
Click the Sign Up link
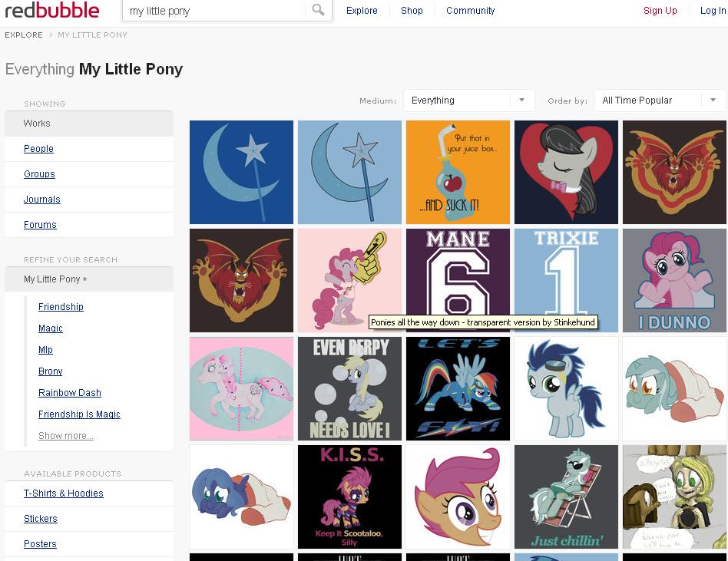coord(660,11)
